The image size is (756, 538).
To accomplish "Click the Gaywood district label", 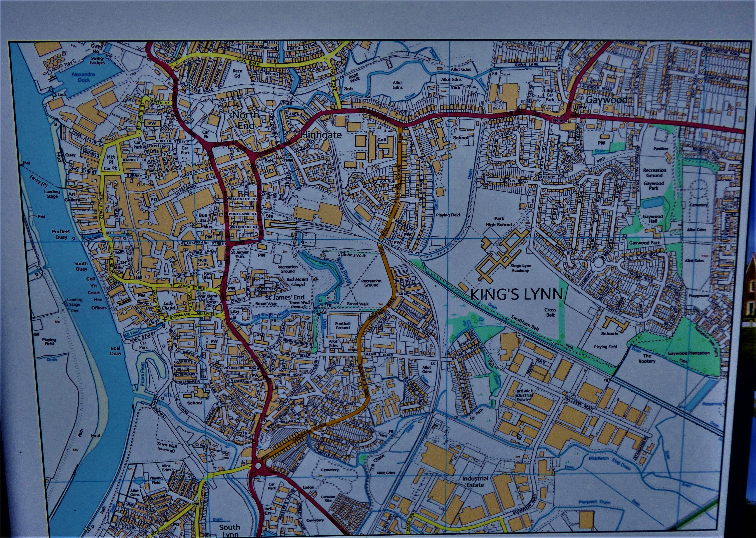I will tap(606, 100).
